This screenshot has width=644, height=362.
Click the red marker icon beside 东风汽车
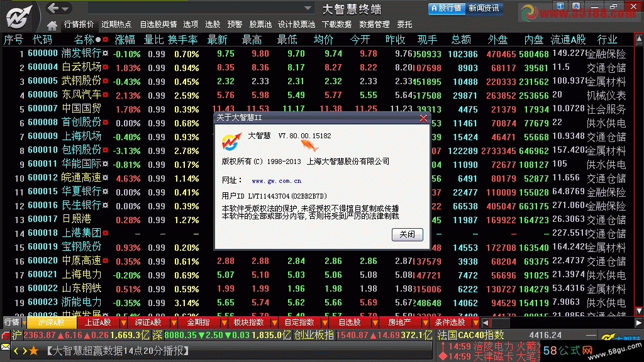[x=106, y=95]
